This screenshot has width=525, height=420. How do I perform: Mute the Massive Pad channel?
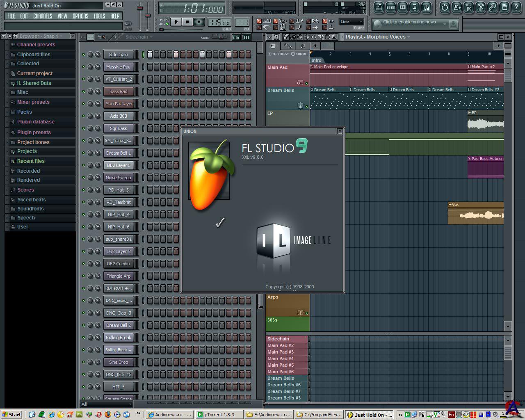(84, 67)
